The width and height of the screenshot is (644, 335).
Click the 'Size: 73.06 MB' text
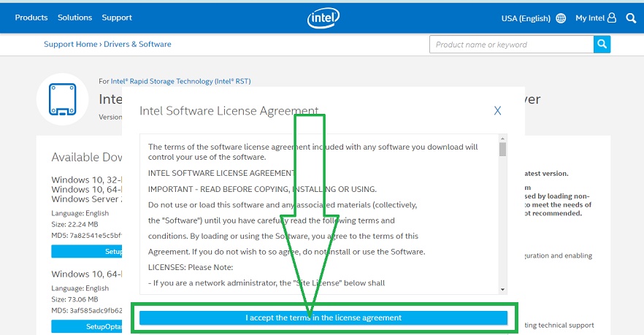[x=74, y=299]
